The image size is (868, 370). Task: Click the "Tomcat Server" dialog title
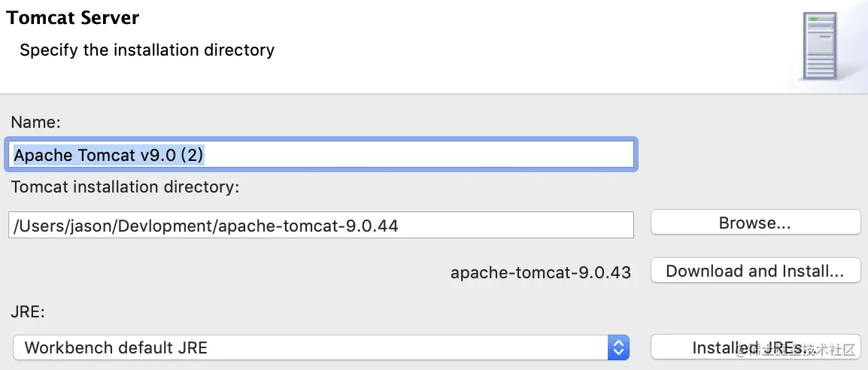73,18
